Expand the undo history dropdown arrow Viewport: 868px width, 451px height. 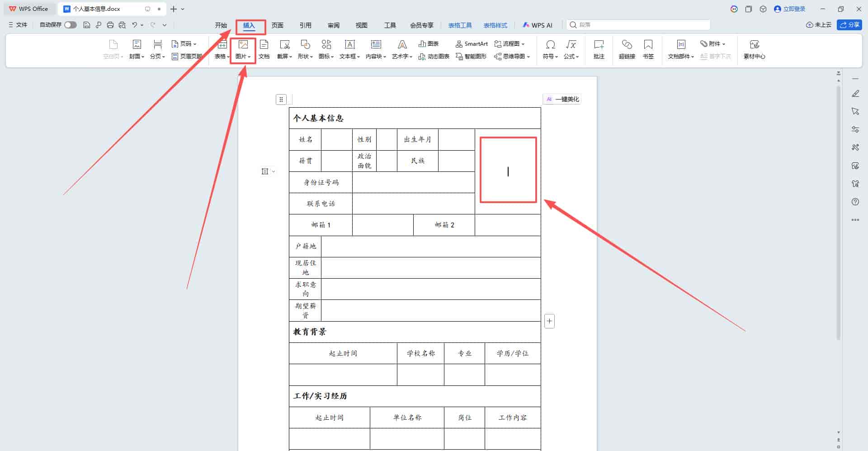pos(142,25)
